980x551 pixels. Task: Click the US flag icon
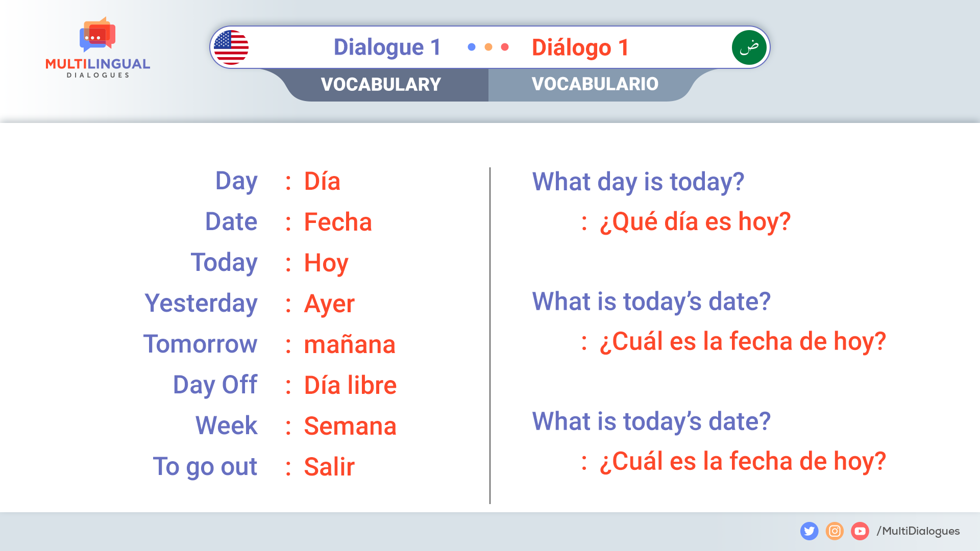click(231, 47)
